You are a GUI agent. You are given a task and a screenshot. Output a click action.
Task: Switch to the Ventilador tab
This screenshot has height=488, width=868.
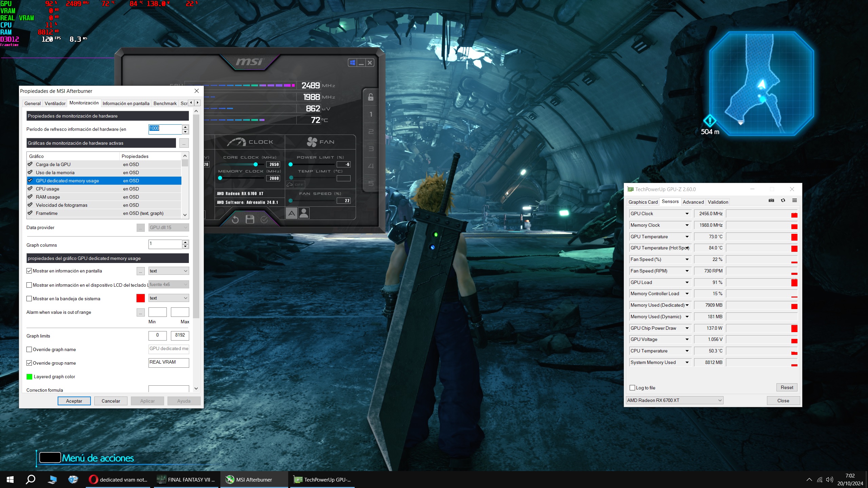55,103
